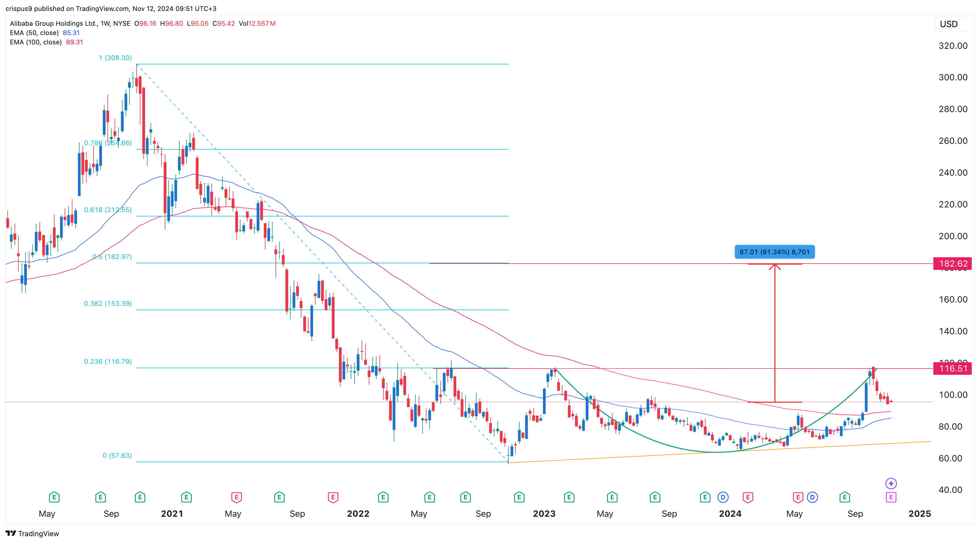
Task: Click the EMA 100 value 89.31
Action: (74, 42)
